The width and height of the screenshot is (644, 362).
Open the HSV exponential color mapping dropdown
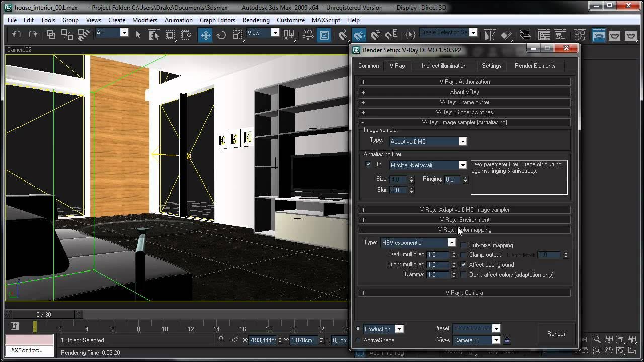click(x=418, y=243)
